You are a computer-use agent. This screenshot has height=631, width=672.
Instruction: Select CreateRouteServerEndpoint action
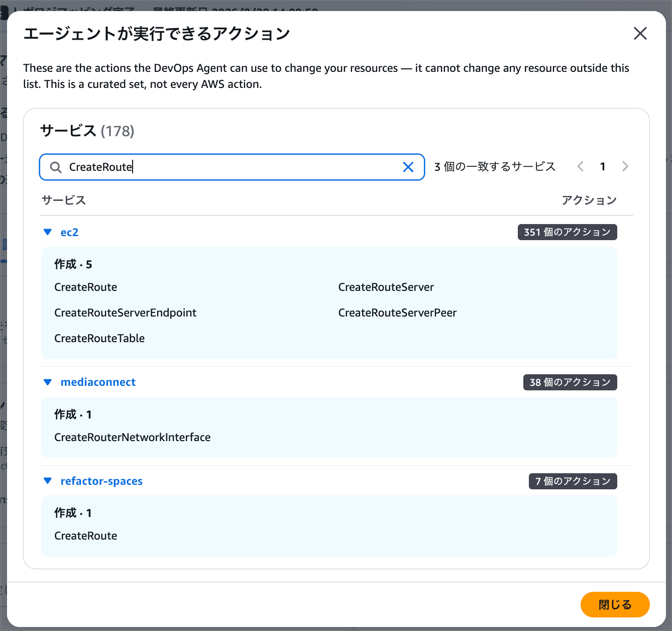[x=125, y=312]
